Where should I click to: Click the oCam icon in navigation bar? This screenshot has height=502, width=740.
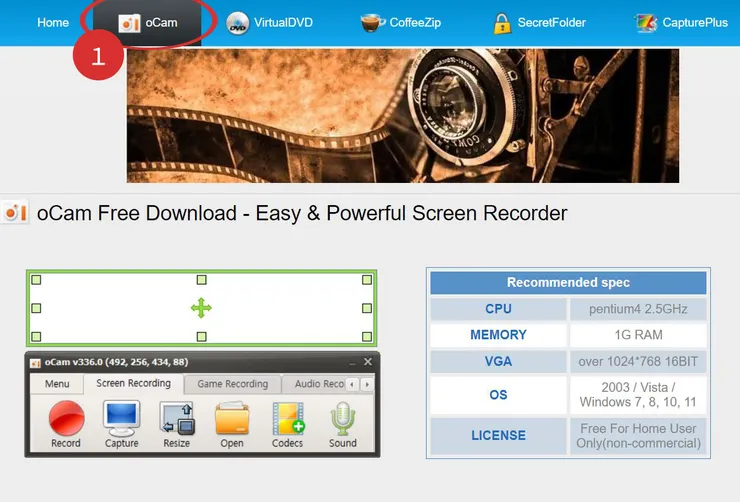pyautogui.click(x=129, y=23)
